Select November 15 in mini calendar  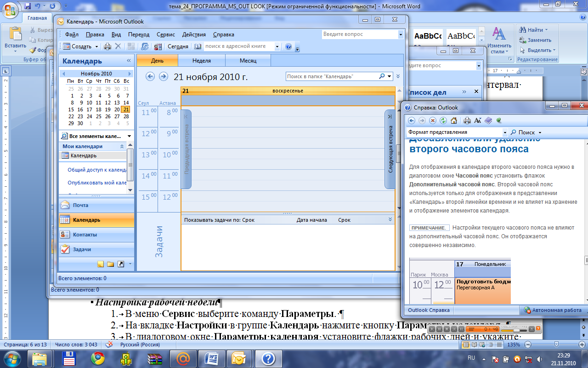coord(71,109)
